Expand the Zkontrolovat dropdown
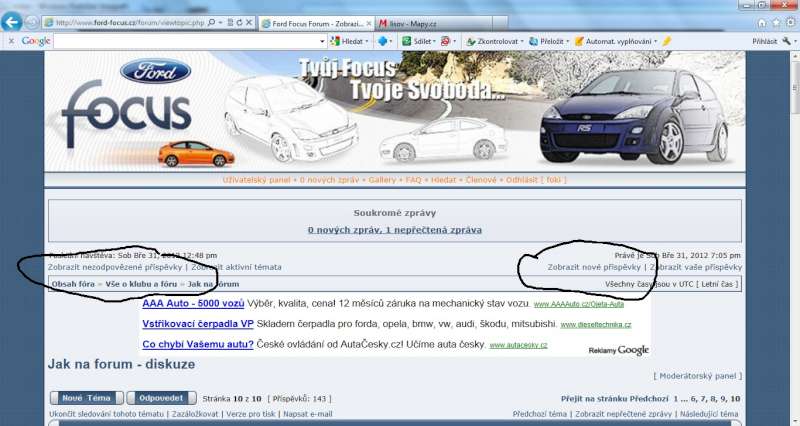Screen dimensions: 800x426 tap(522, 41)
